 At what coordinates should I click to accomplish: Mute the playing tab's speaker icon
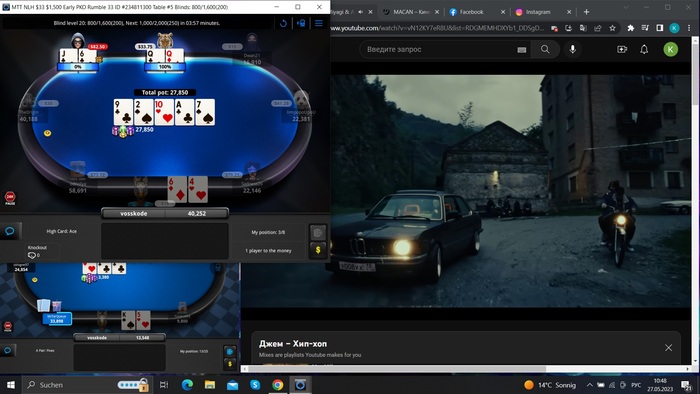point(360,12)
